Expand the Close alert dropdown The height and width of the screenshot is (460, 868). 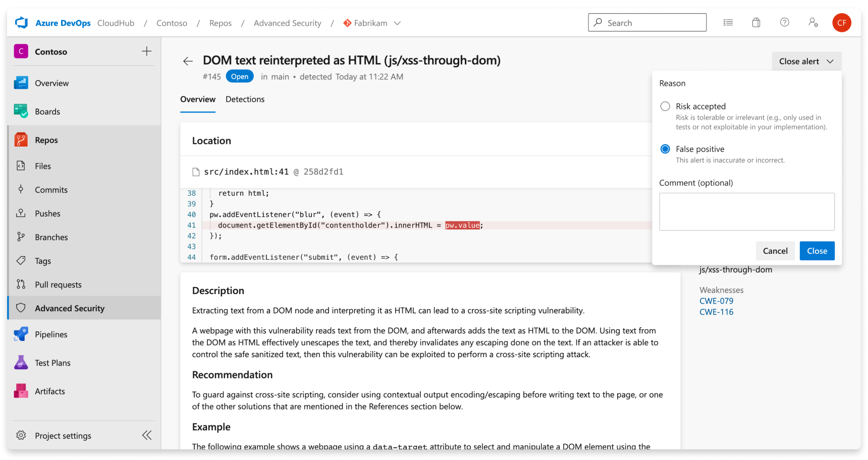(x=806, y=61)
